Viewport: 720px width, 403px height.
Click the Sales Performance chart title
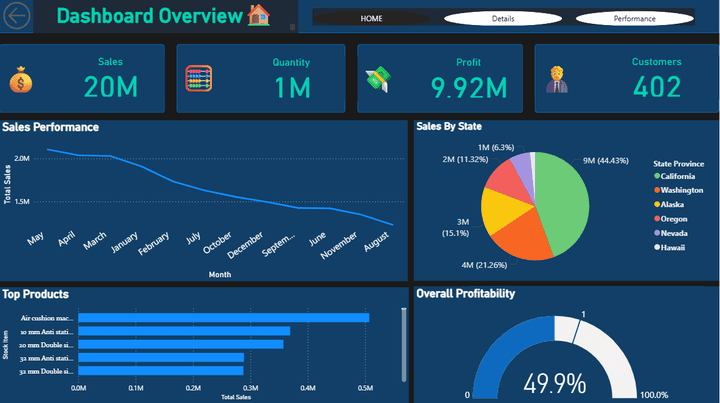pos(51,127)
